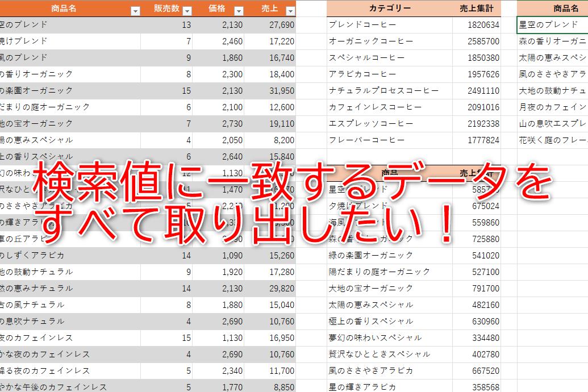Select the cell containing 358568
Screen dimensions: 588x392
click(476, 387)
